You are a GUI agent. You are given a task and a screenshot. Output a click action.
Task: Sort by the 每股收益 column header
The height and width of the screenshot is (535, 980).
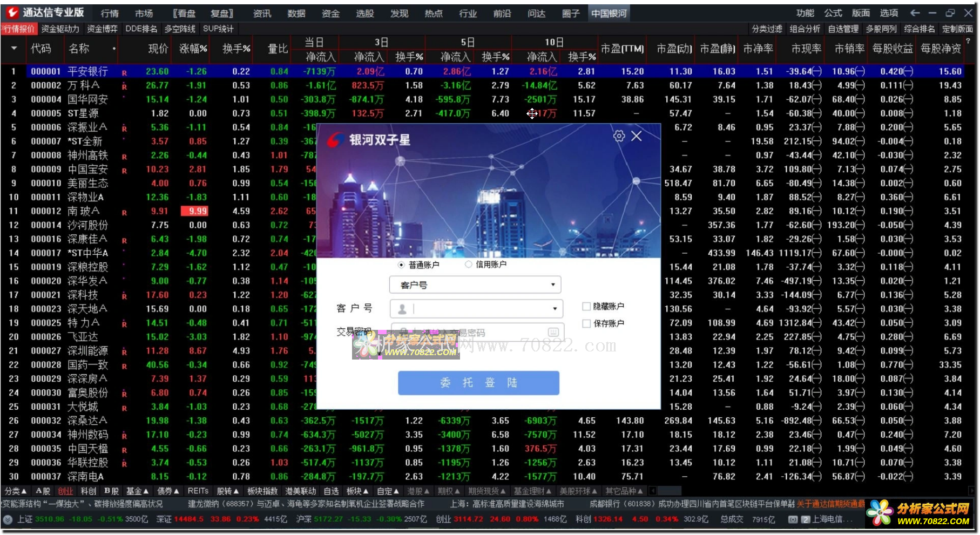click(892, 49)
